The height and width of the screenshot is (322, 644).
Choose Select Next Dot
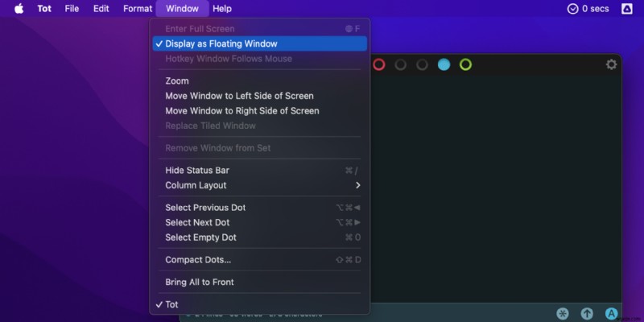coord(259,222)
